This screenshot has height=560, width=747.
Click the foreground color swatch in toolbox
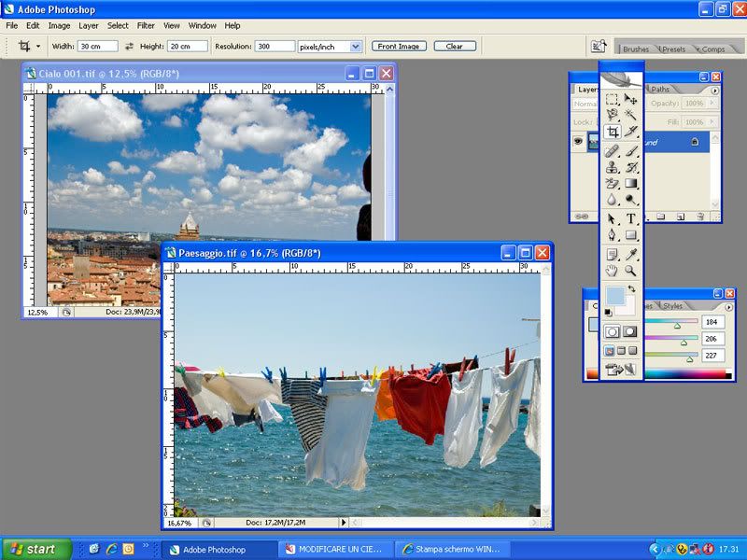[x=614, y=296]
